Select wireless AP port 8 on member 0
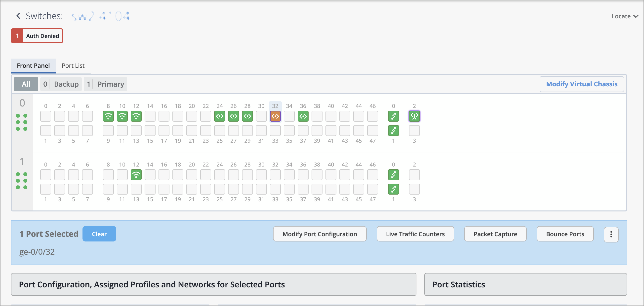Viewport: 644px width, 306px height. point(108,116)
